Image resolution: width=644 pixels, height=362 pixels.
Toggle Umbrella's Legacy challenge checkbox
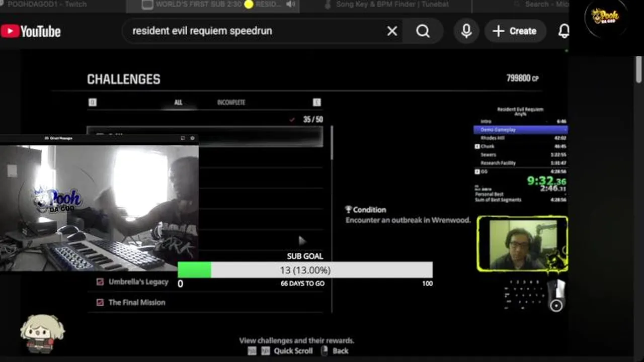100,282
